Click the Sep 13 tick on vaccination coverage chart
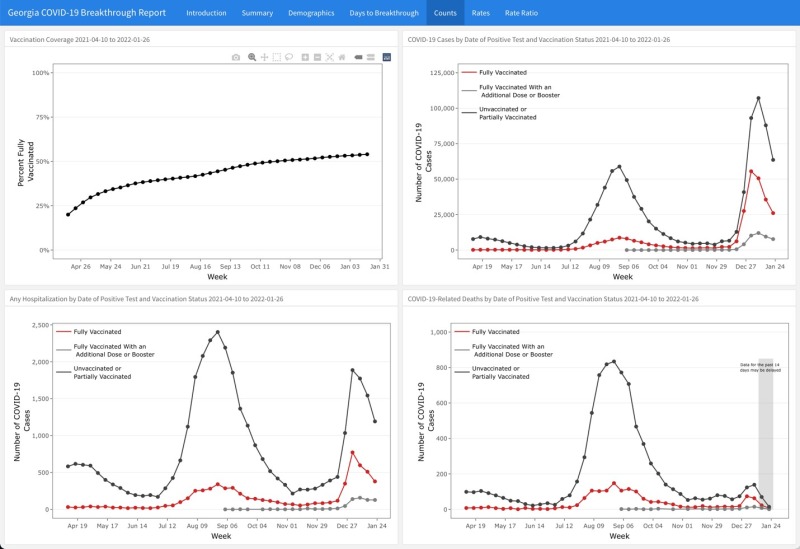The width and height of the screenshot is (800, 549). click(230, 266)
